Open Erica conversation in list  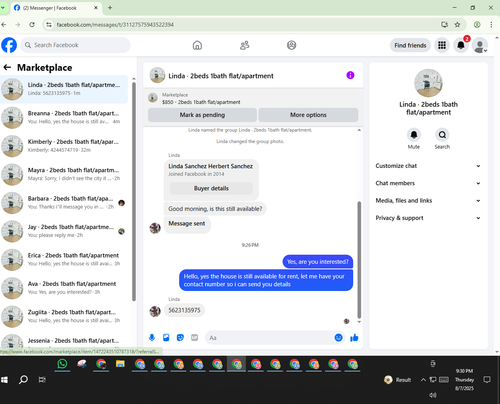coord(64,259)
